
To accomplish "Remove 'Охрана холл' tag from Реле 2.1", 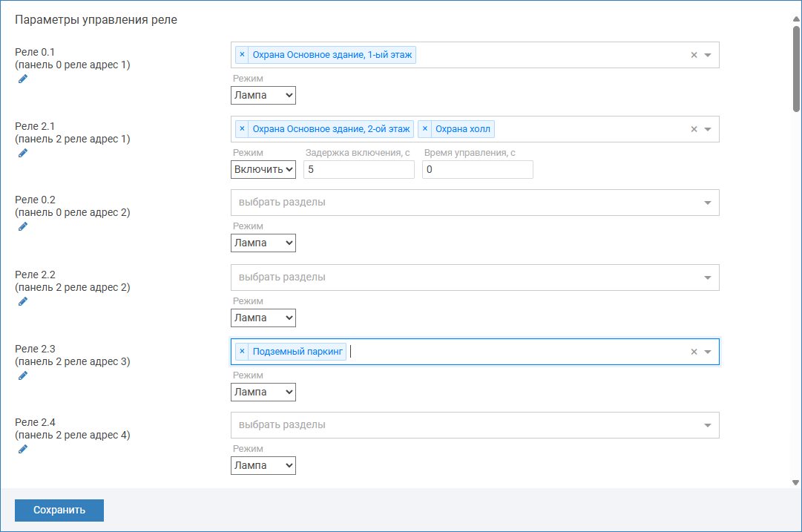I will [425, 129].
